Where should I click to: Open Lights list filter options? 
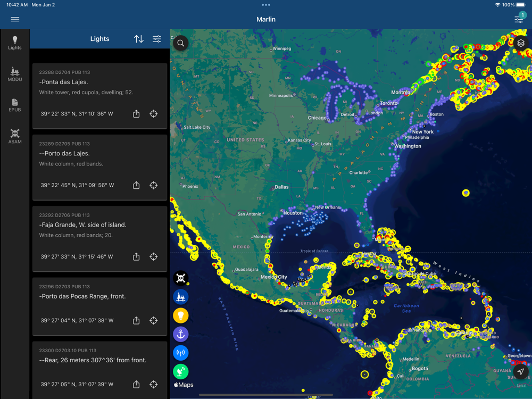click(157, 39)
